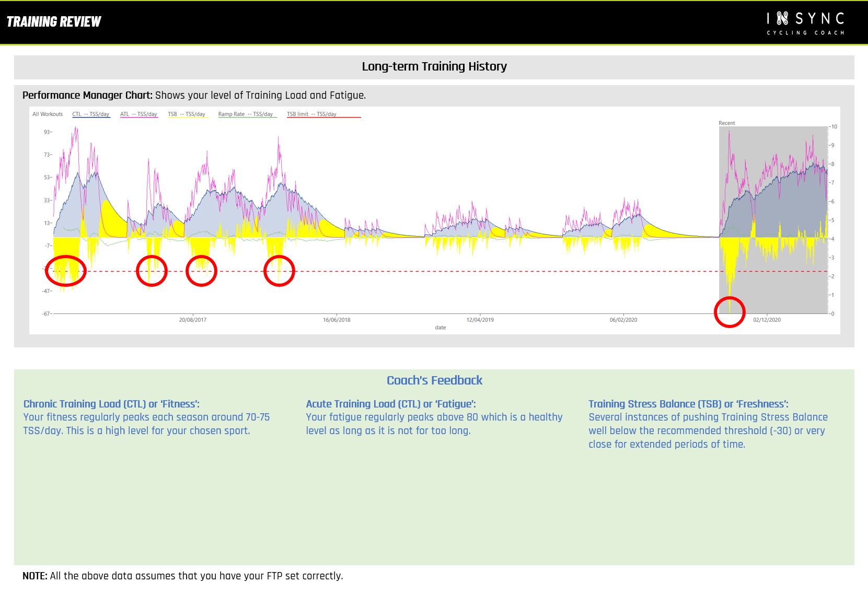Click the Acute Training Load 'Fatigue' heading
This screenshot has height=594, width=868.
(x=391, y=404)
